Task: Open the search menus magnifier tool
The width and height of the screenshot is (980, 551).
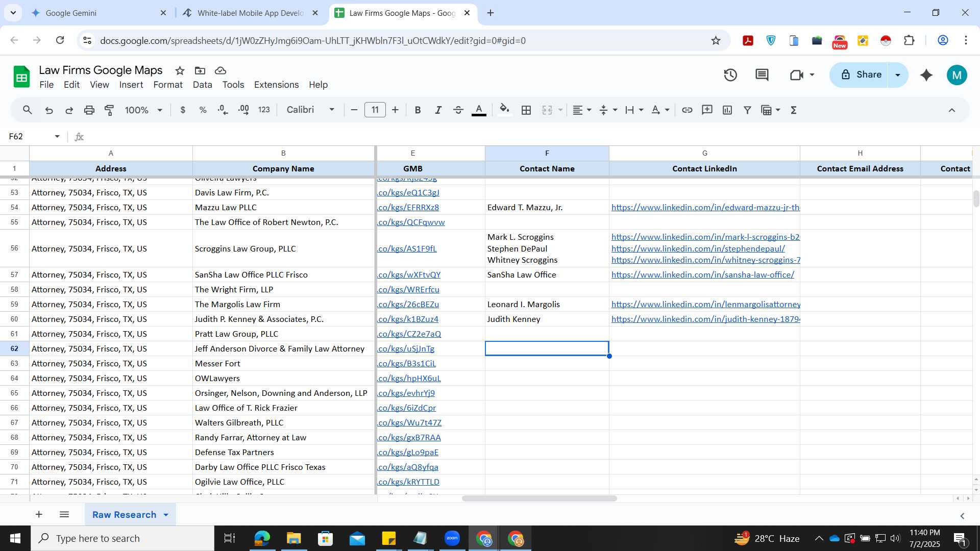Action: click(28, 110)
